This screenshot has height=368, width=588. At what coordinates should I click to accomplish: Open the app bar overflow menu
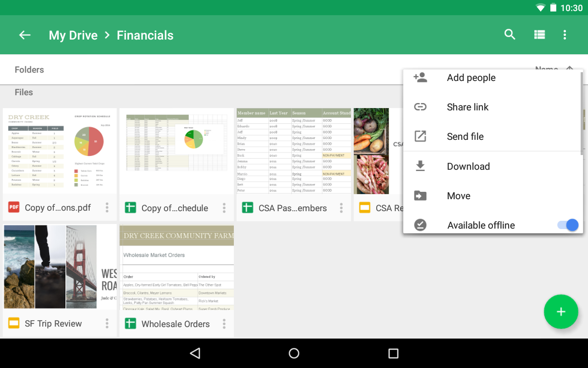tap(565, 34)
